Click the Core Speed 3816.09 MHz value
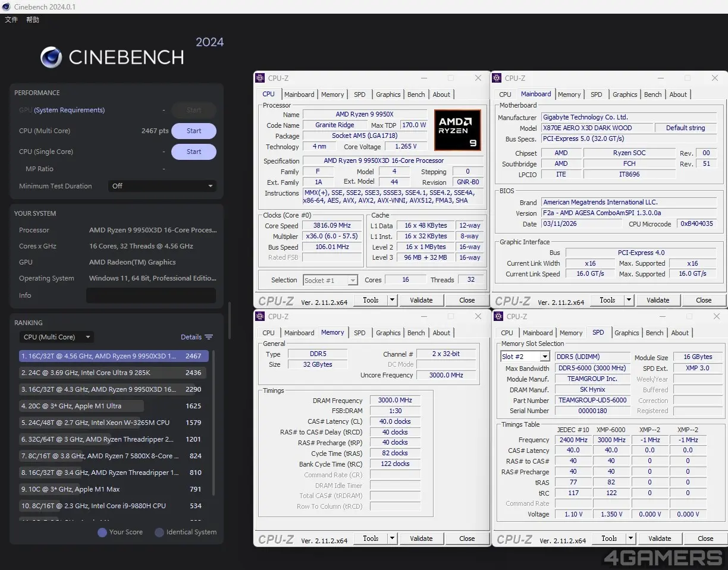The width and height of the screenshot is (728, 570). coord(332,226)
